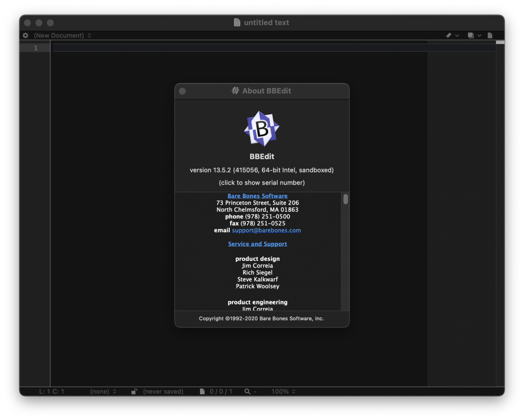This screenshot has height=420, width=524.
Task: Click the small BBEdit icon in About title bar
Action: 235,91
